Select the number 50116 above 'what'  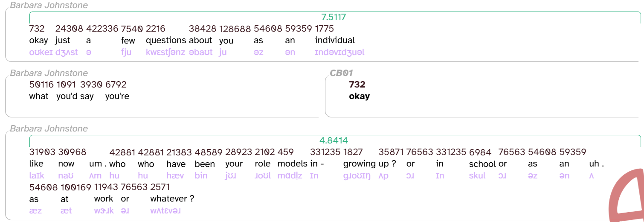tap(41, 85)
